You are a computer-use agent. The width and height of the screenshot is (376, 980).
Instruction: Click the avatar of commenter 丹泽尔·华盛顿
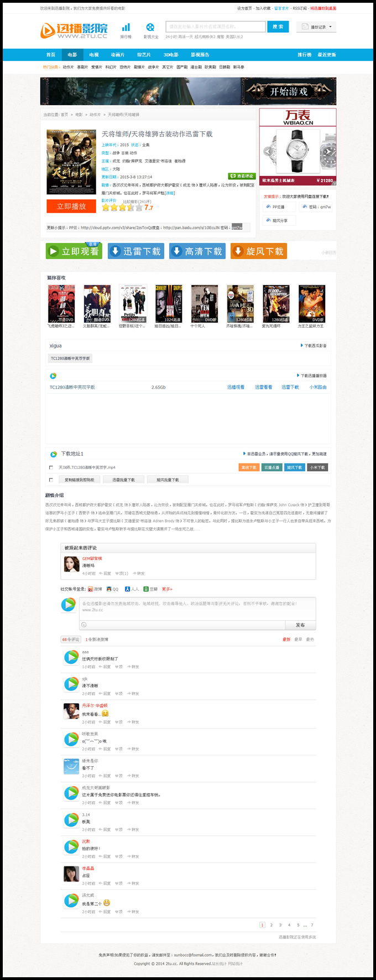(71, 710)
